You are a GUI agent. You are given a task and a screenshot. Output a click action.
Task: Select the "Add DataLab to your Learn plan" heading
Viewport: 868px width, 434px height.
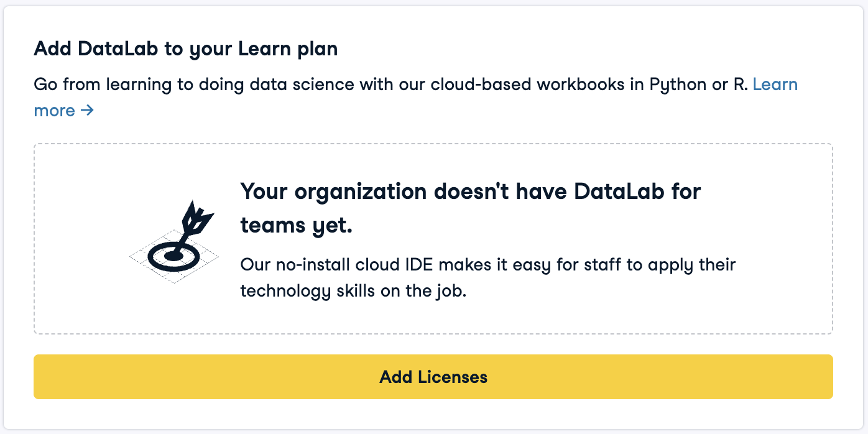coord(185,49)
